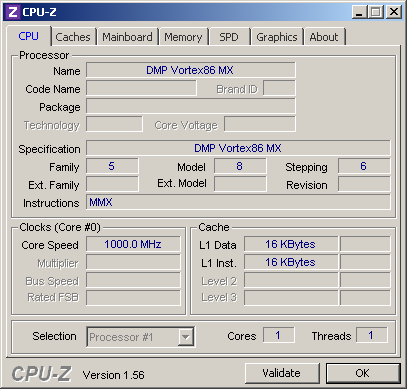Click the empty Code Name field
Screen dimensions: 407x389
(x=141, y=89)
